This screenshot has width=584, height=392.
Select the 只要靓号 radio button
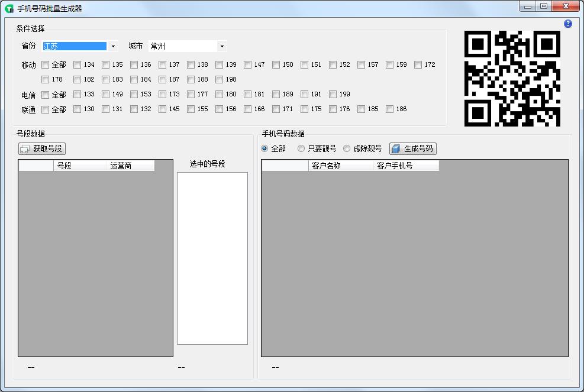point(301,148)
